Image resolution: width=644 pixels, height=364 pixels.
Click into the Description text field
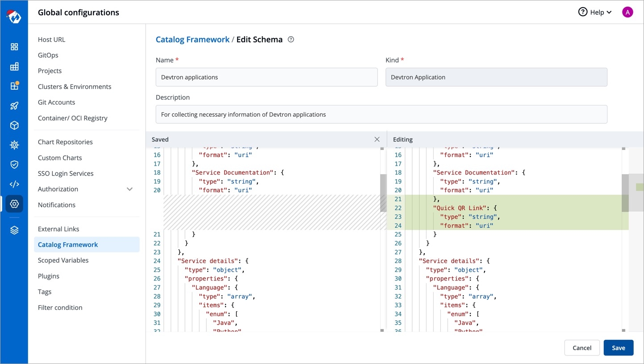point(381,114)
